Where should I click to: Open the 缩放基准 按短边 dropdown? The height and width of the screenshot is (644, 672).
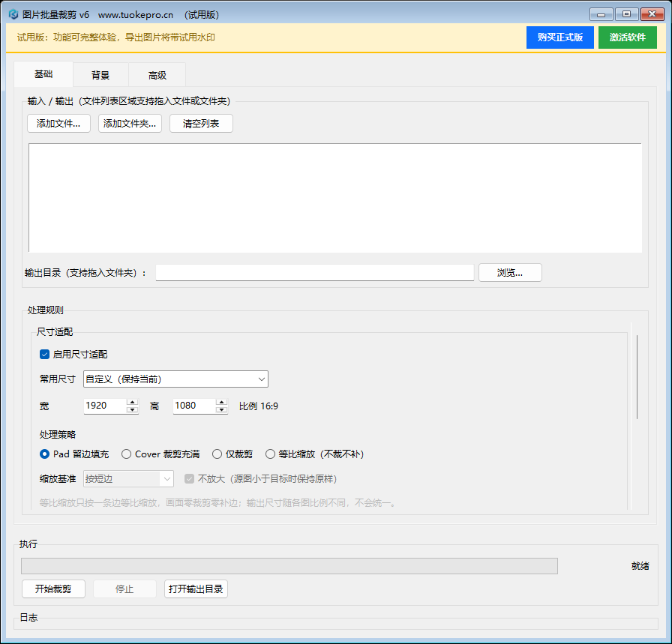click(128, 479)
